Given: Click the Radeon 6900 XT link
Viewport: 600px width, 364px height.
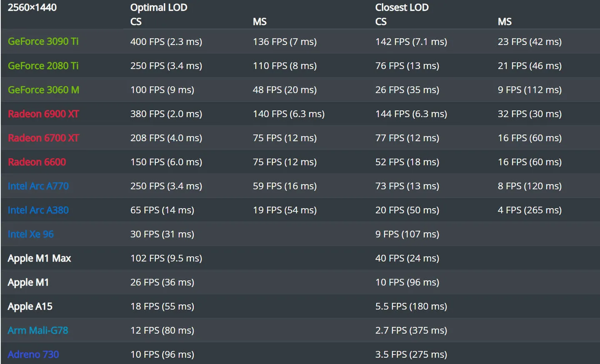Looking at the screenshot, I should click(43, 114).
